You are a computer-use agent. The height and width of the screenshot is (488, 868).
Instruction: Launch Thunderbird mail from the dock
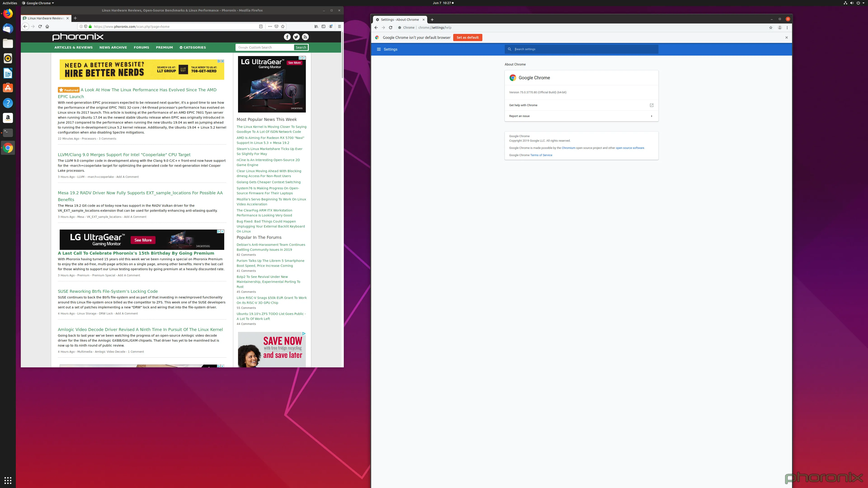pos(8,29)
